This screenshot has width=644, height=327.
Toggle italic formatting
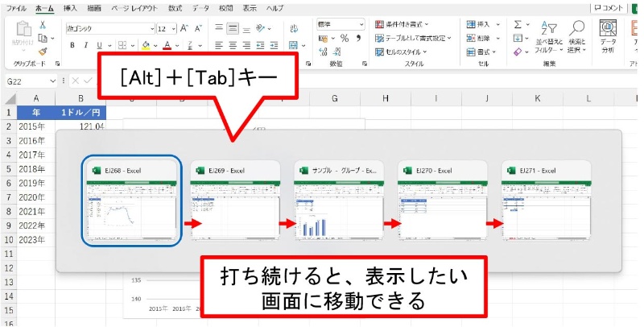[x=86, y=45]
